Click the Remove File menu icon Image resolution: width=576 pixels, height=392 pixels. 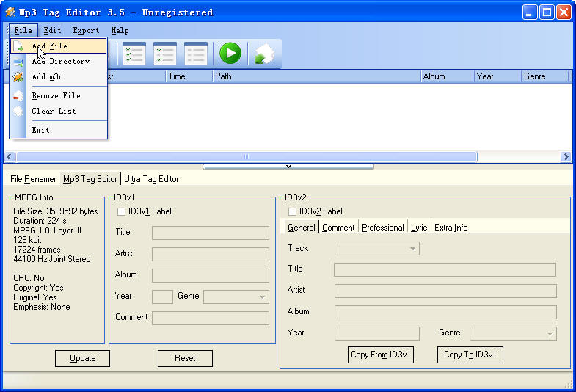(x=18, y=96)
